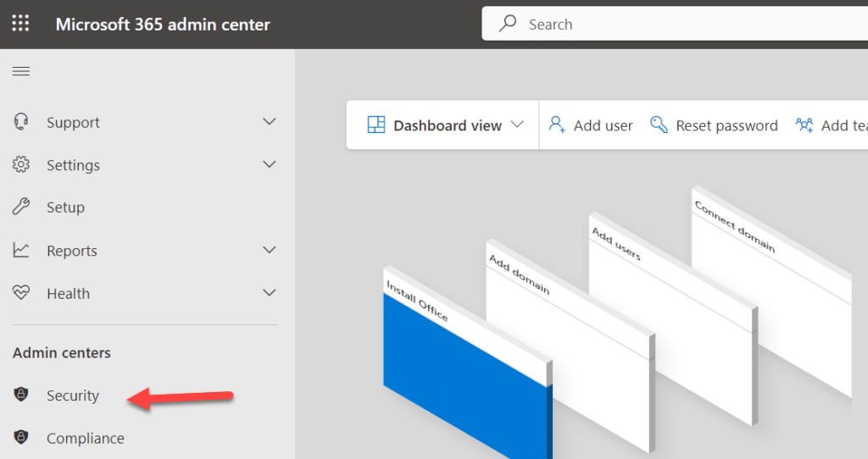Click the search magnifier icon
This screenshot has width=868, height=459.
[x=507, y=23]
